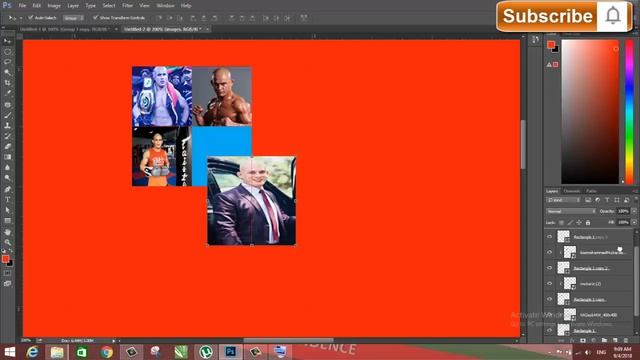Select the Blur tool

click(x=7, y=168)
